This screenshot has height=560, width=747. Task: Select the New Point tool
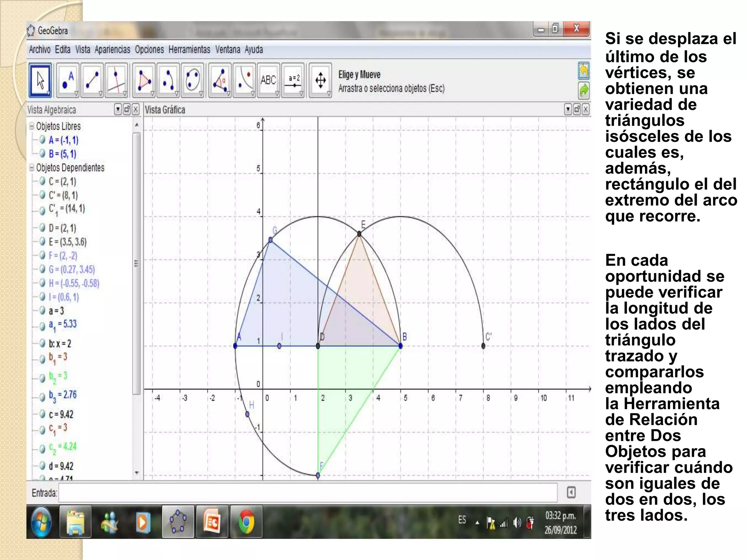click(x=68, y=81)
